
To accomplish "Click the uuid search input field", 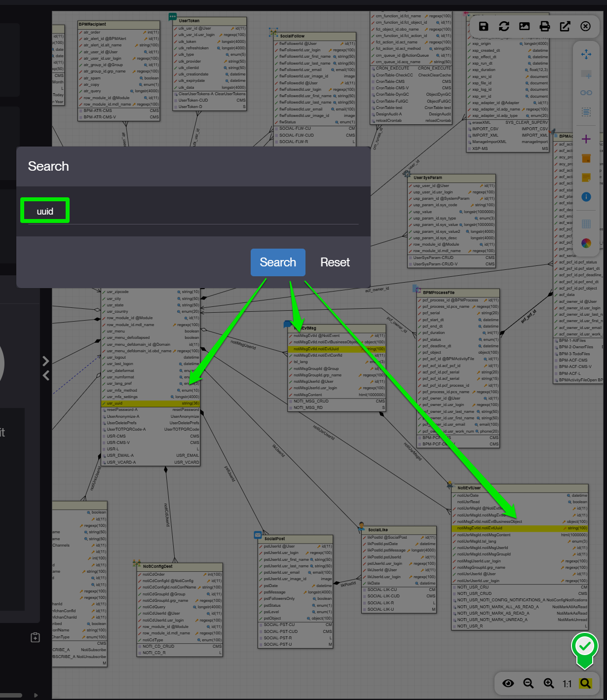I will pos(193,211).
